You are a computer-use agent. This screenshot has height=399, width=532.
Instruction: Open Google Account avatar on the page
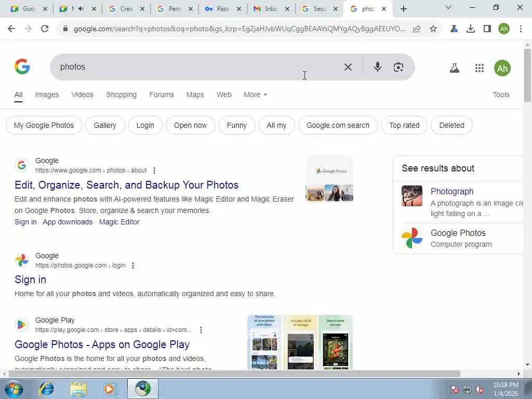click(x=502, y=68)
